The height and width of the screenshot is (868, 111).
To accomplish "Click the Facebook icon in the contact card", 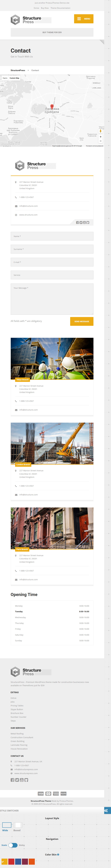I will 77,222.
